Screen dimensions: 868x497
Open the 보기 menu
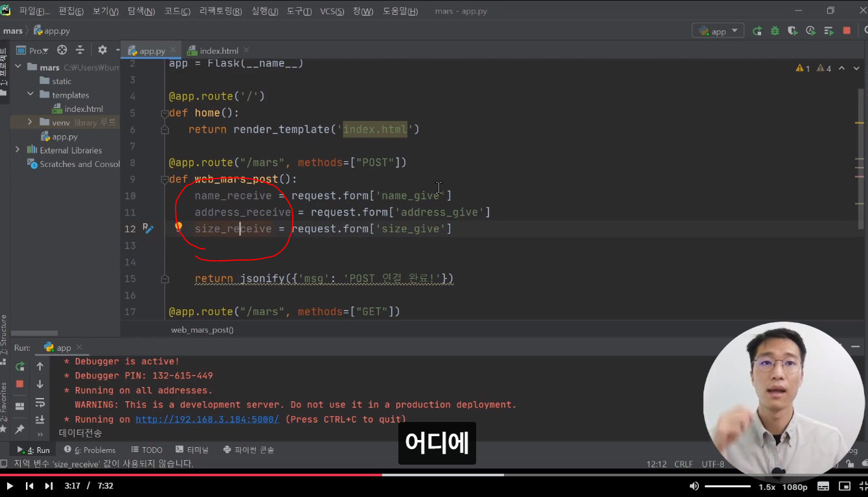tap(106, 11)
